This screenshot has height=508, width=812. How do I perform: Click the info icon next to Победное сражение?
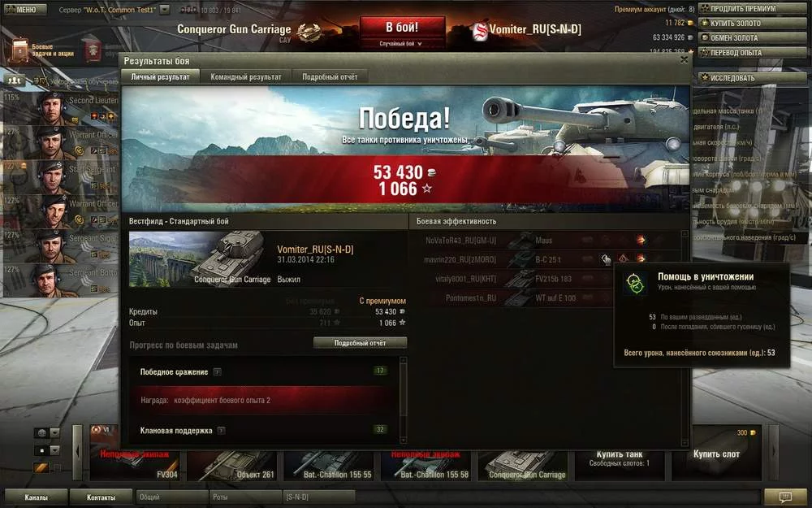[x=218, y=372]
